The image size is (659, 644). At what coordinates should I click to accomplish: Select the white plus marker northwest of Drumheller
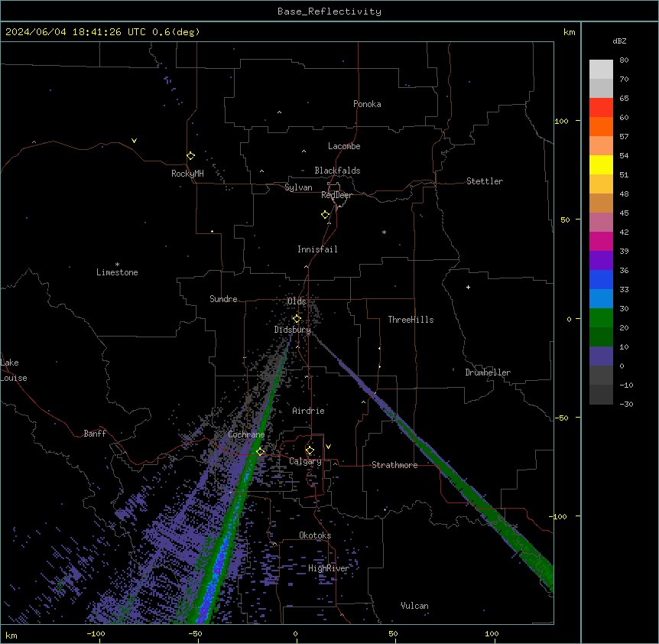(468, 287)
